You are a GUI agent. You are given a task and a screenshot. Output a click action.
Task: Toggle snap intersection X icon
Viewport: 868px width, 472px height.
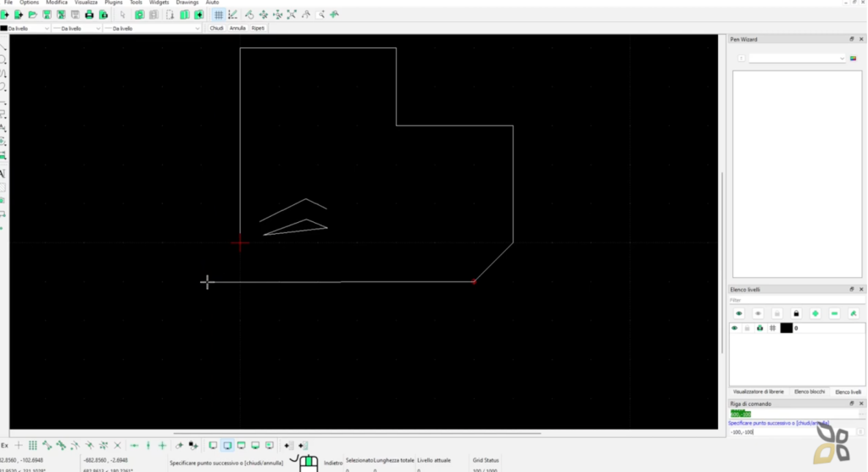click(117, 446)
